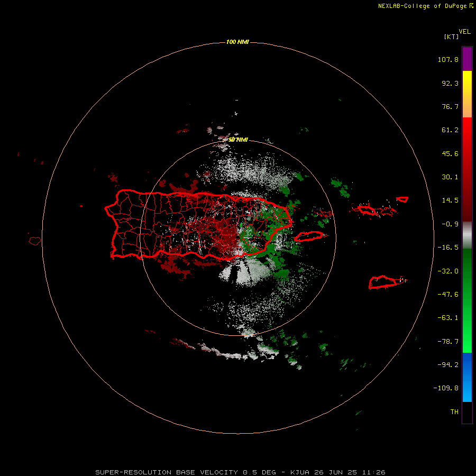Viewport: 476px width, 476px height.
Task: Click the 45.6 velocity scale value
Action: pyautogui.click(x=450, y=153)
